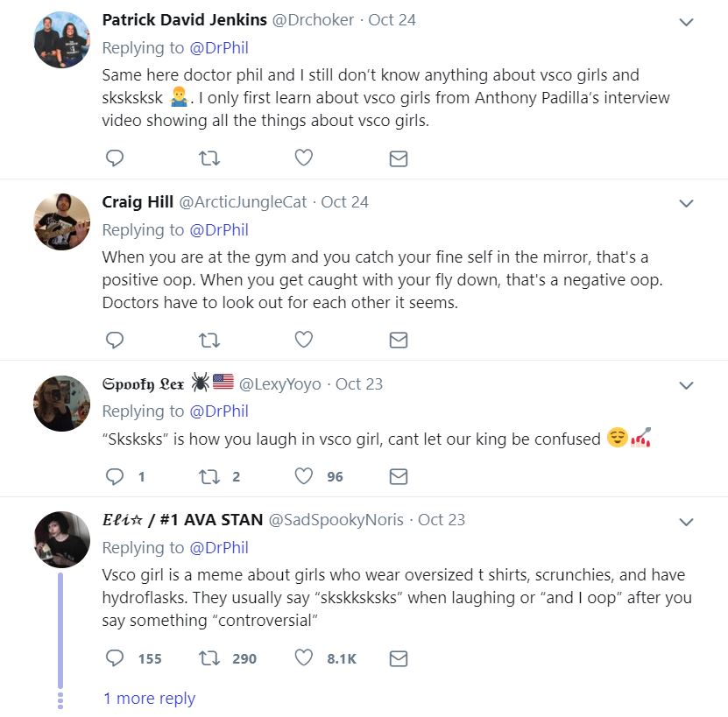
Task: Click Spoofy Lex's avatar image
Action: [x=62, y=404]
